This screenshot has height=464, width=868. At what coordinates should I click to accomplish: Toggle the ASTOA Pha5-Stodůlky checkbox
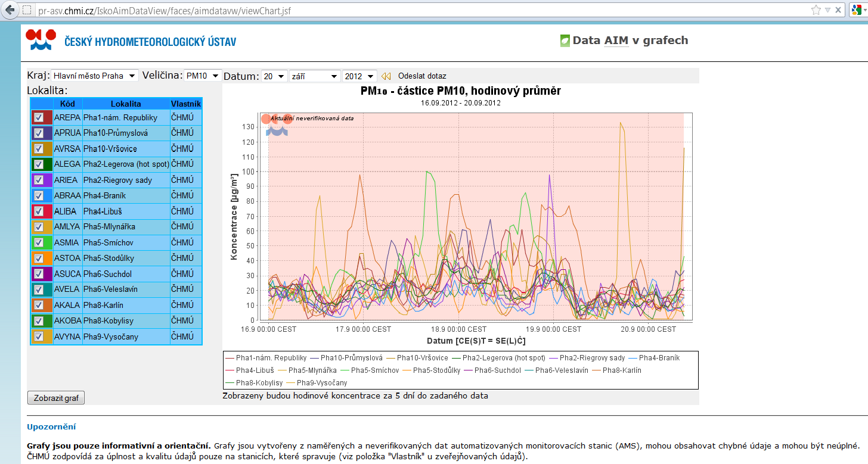tap(39, 259)
